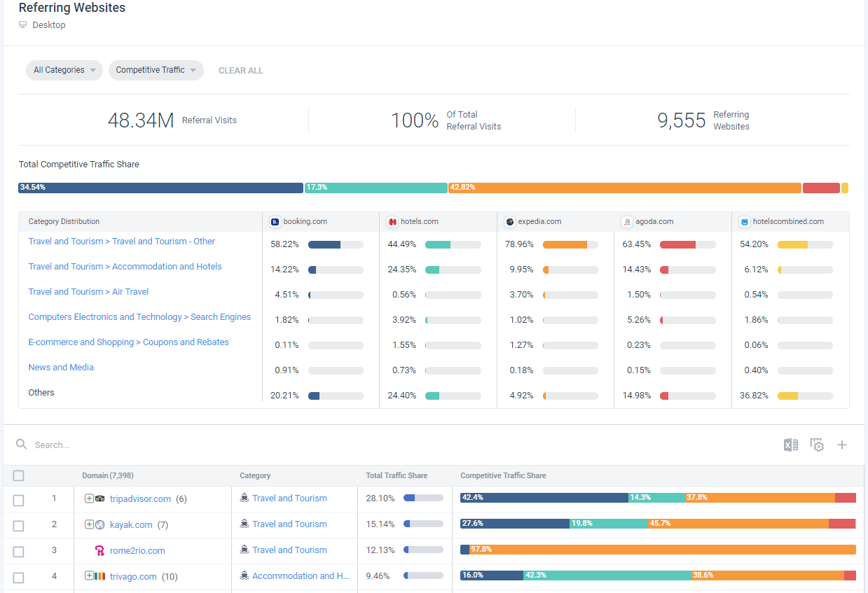Click the search magnifier icon
Viewport: 868px width, 593px height.
pyautogui.click(x=21, y=444)
